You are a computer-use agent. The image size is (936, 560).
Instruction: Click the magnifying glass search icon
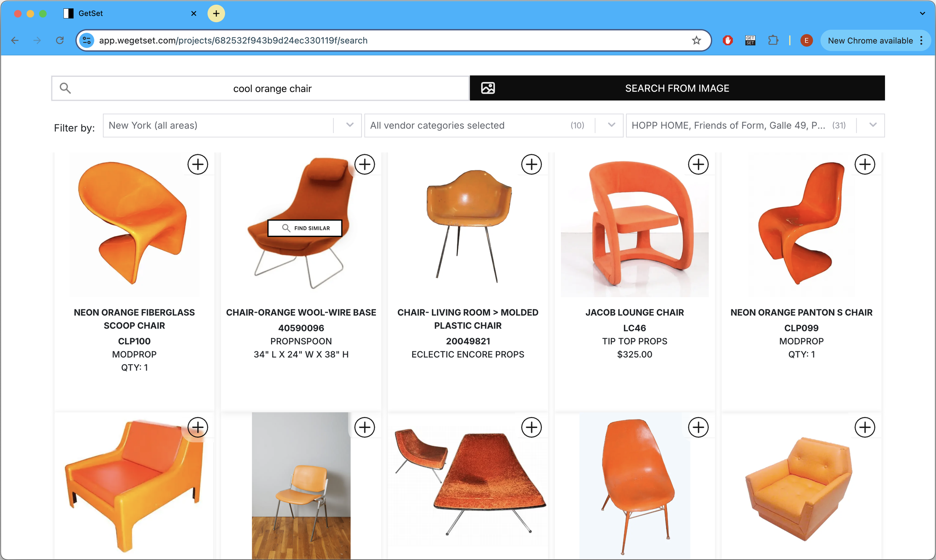65,88
